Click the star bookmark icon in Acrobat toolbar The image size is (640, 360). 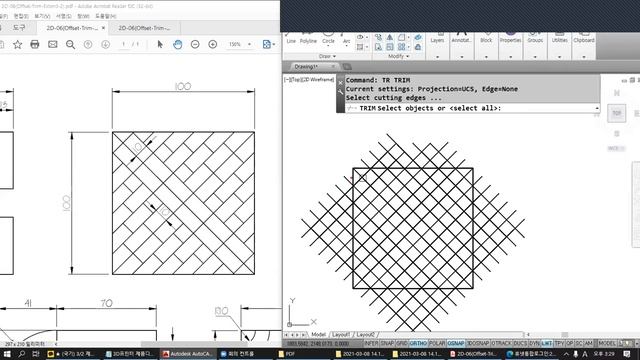pos(18,44)
